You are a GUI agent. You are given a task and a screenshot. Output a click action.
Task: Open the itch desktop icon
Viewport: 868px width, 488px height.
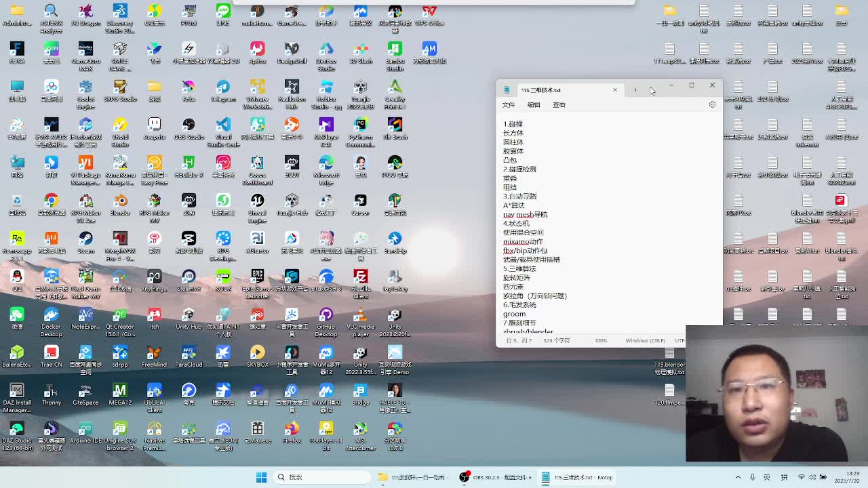(155, 319)
